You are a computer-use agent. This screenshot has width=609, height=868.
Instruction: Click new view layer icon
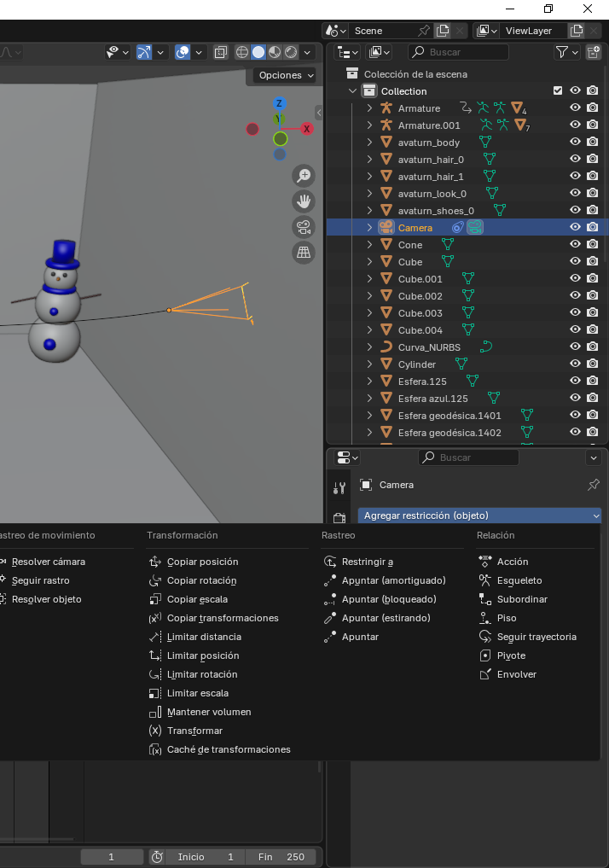(577, 31)
